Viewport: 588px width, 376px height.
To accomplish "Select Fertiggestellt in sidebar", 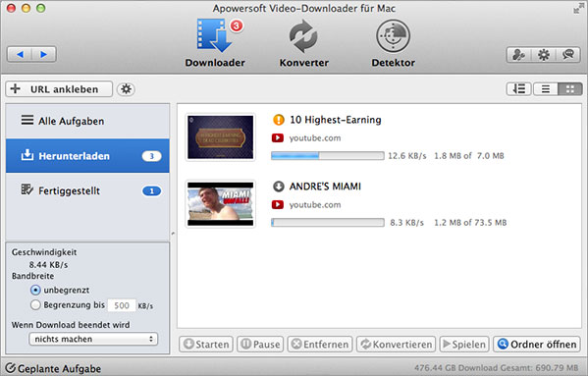I will tap(87, 190).
